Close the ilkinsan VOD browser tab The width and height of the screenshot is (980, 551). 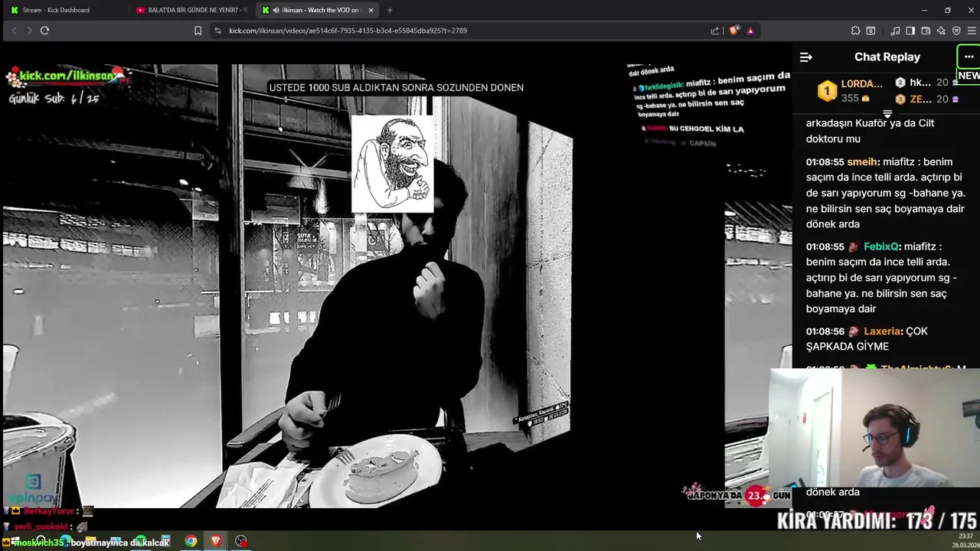click(x=371, y=10)
